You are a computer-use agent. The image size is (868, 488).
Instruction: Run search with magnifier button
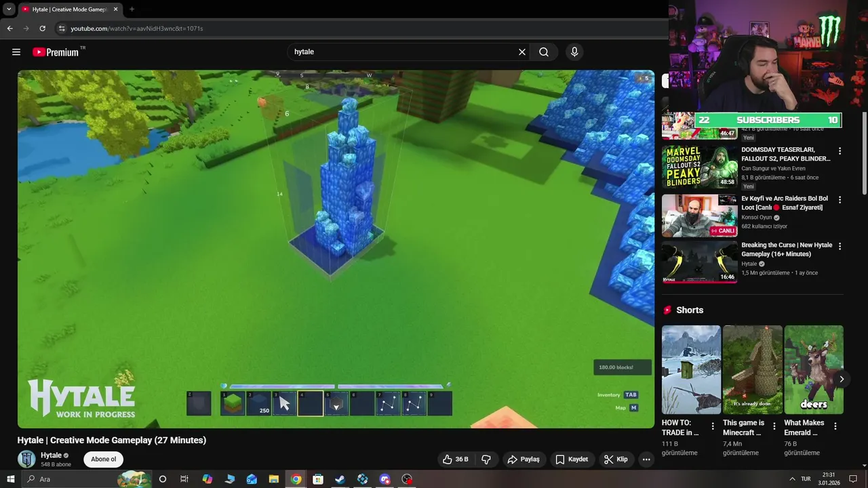(x=544, y=52)
